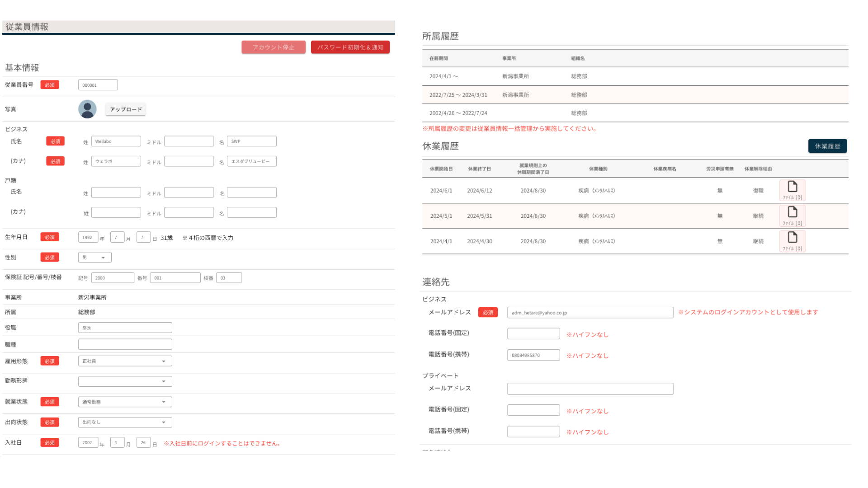The image size is (868, 488).
Task: Open the empty 勤務形態 dropdown
Action: (125, 381)
